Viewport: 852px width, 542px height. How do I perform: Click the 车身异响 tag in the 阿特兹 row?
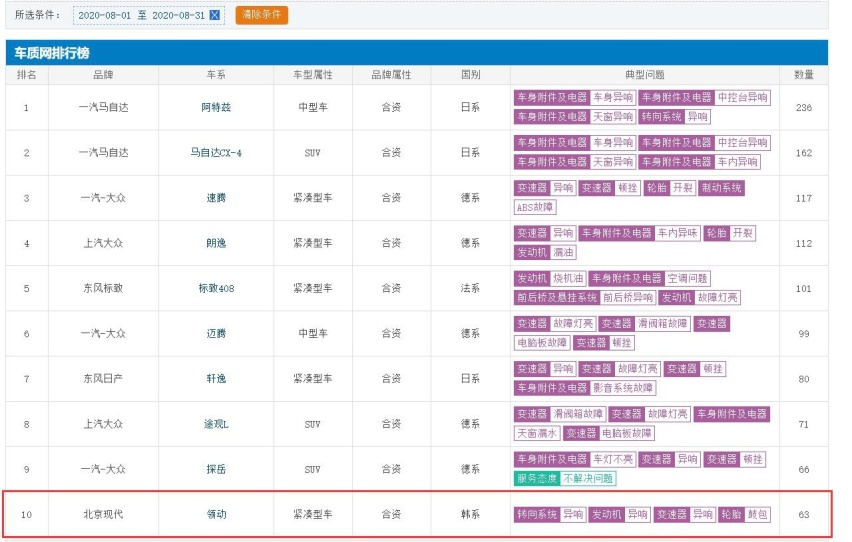point(613,98)
